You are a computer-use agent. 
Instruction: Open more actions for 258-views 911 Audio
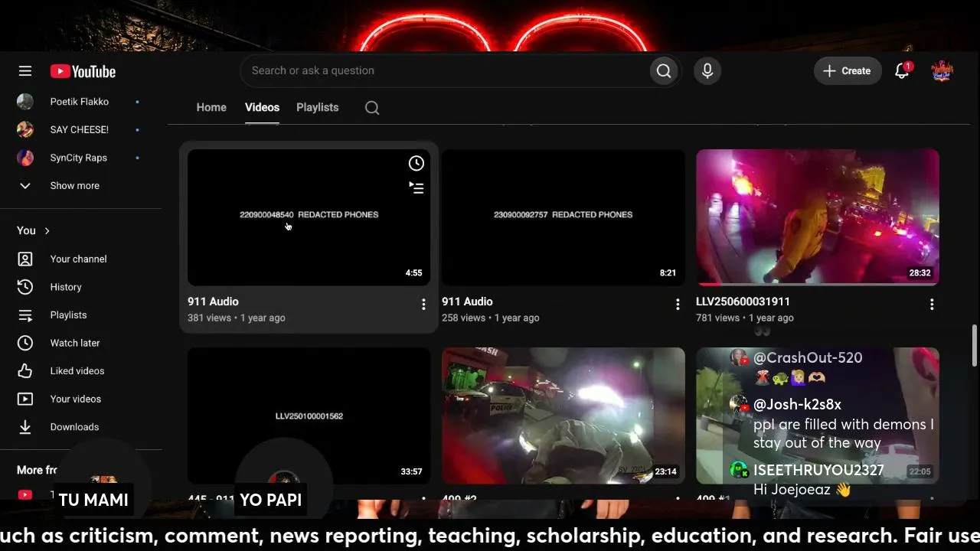(x=678, y=305)
